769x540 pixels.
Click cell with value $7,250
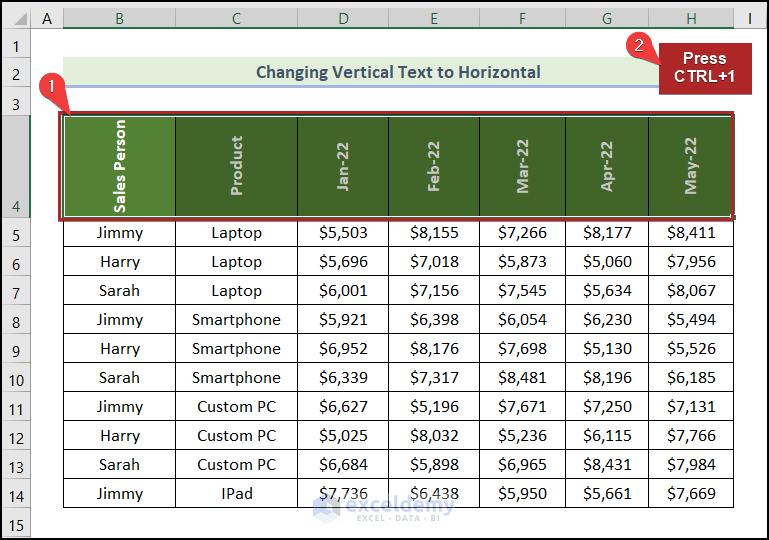607,406
